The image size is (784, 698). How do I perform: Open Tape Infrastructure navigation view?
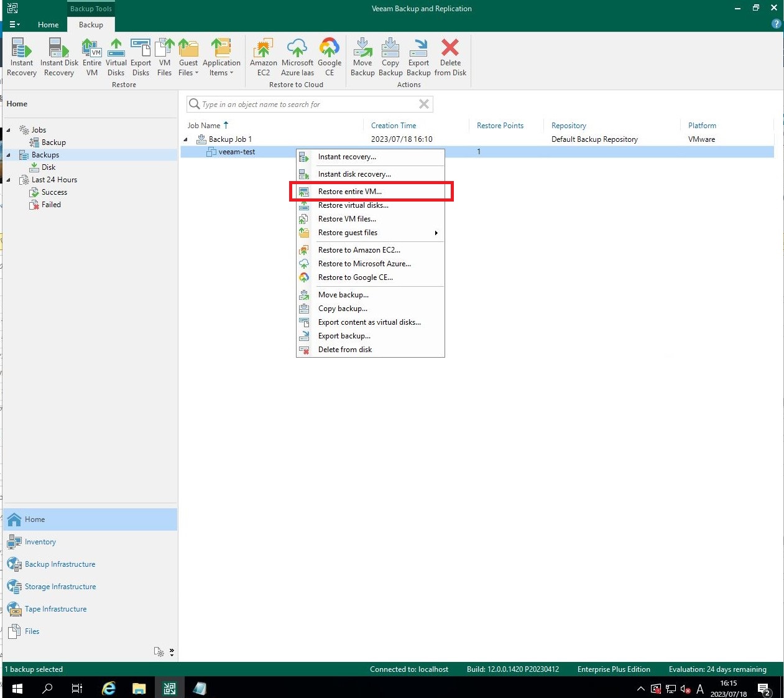(90, 609)
